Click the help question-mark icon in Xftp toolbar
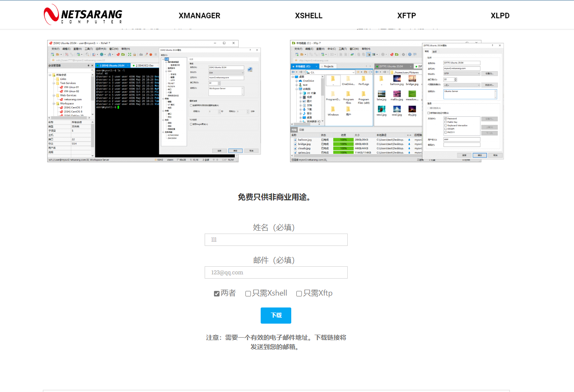 coord(410,54)
